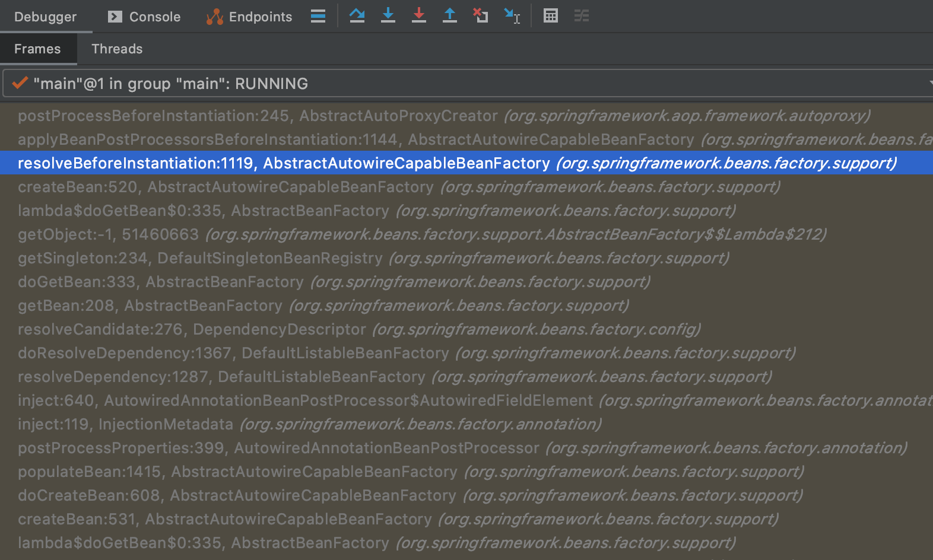933x560 pixels.
Task: Click the Endpoints tab icon
Action: (214, 17)
